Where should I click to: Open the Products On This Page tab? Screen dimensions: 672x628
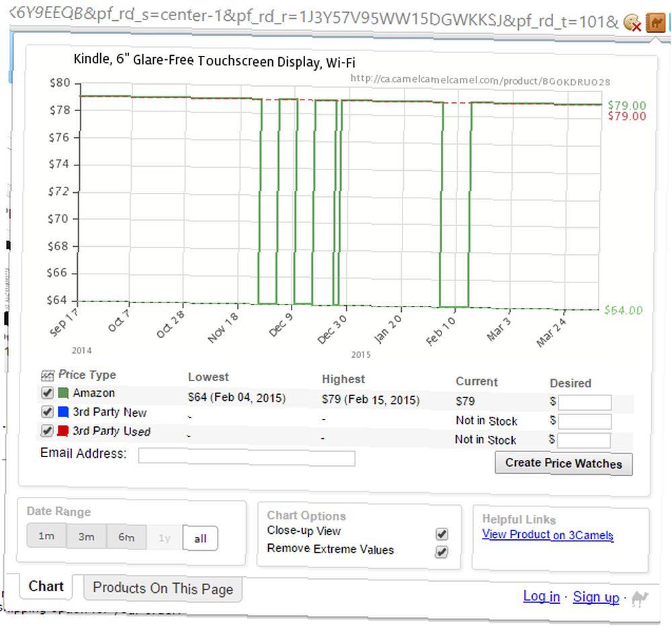163,588
